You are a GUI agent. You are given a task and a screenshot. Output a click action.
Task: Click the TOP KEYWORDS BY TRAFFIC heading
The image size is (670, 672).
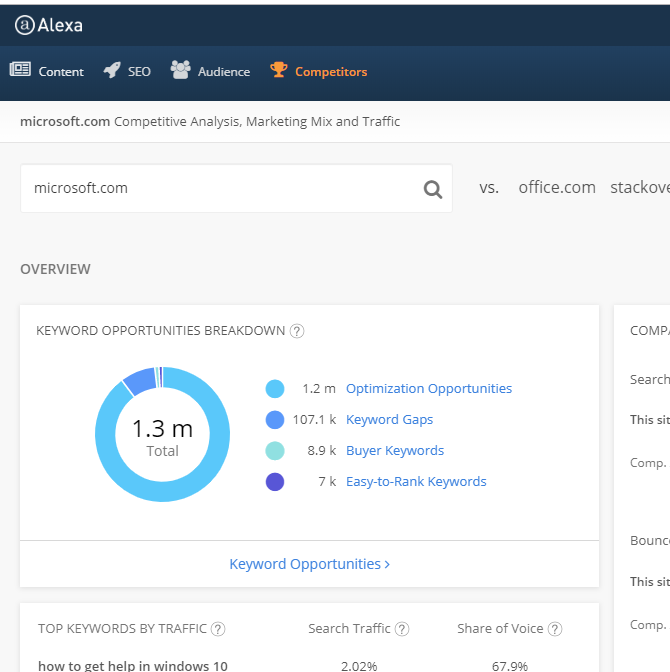tap(122, 629)
